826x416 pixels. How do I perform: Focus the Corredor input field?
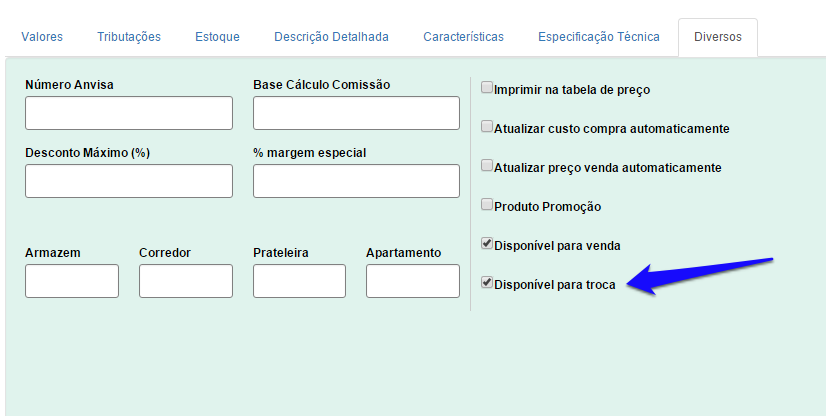(x=185, y=281)
